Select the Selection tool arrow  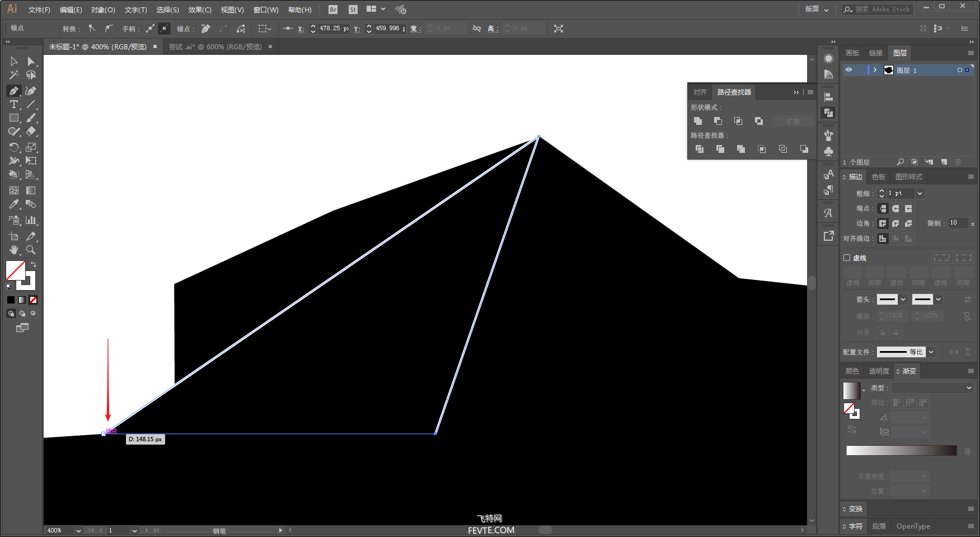tap(14, 61)
